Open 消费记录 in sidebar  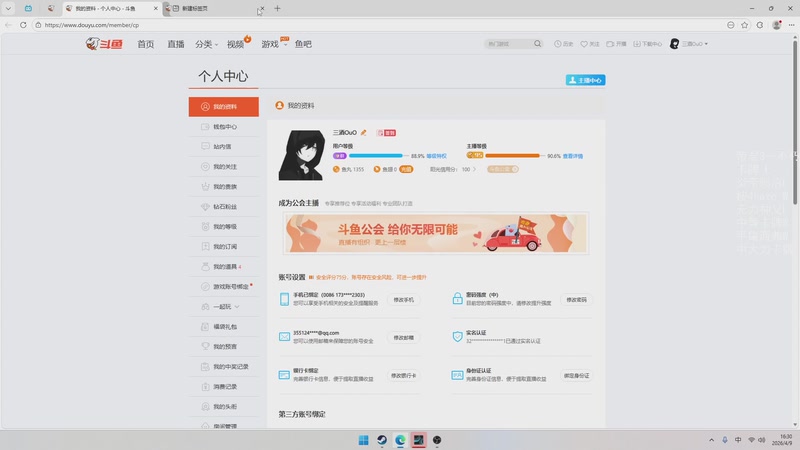(x=223, y=387)
